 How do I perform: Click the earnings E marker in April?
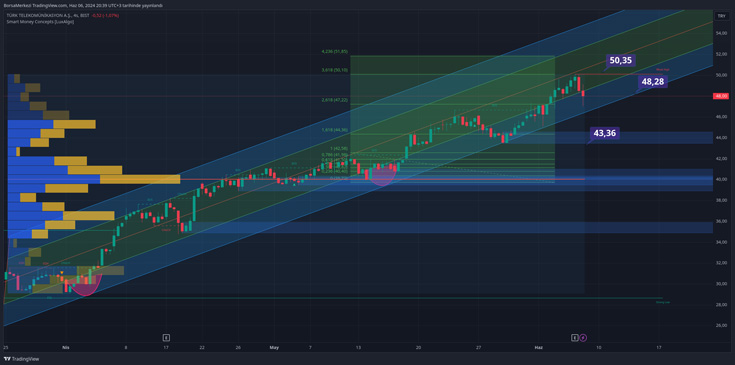click(x=166, y=337)
